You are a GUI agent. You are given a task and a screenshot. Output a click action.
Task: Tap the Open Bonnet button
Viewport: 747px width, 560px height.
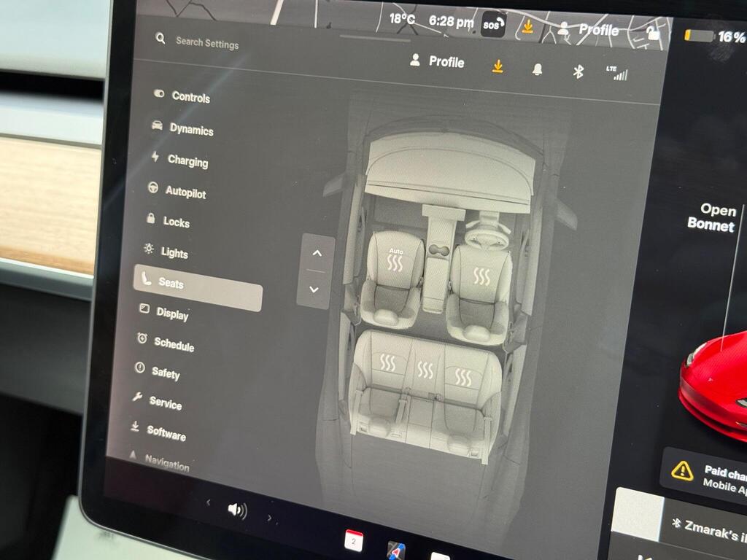pyautogui.click(x=711, y=217)
